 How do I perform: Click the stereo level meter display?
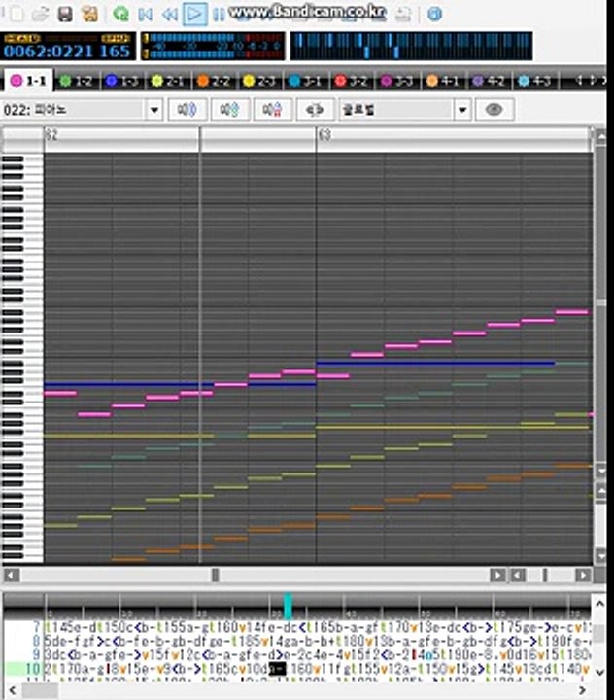(x=213, y=46)
